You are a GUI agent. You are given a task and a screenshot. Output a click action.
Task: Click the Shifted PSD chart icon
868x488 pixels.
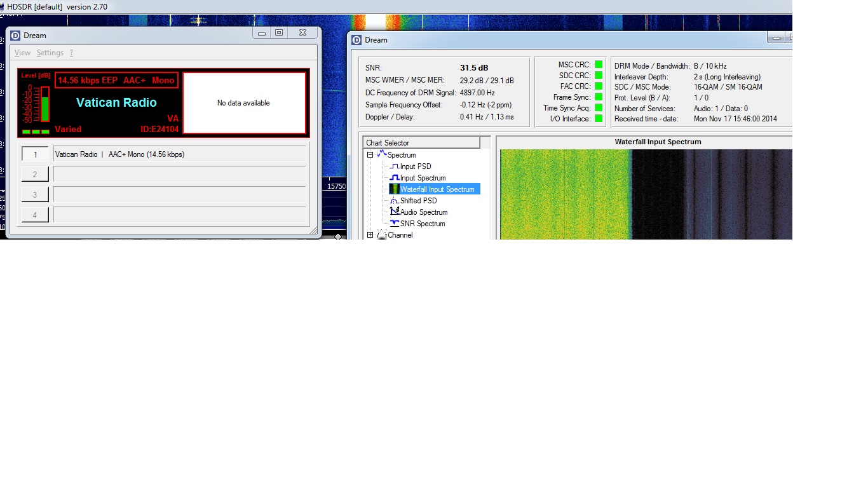coord(394,201)
